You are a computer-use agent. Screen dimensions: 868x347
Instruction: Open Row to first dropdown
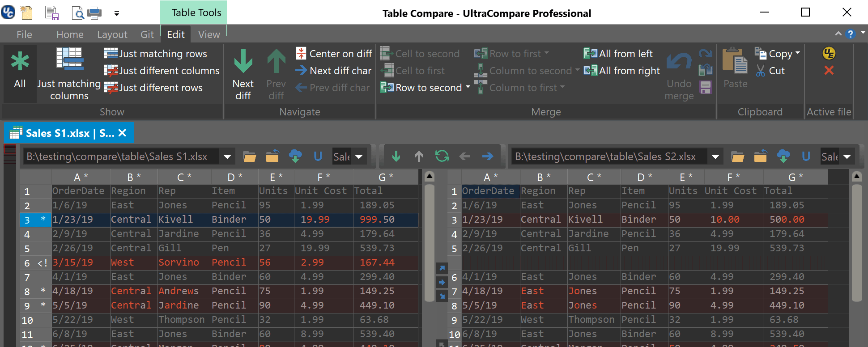click(511, 54)
